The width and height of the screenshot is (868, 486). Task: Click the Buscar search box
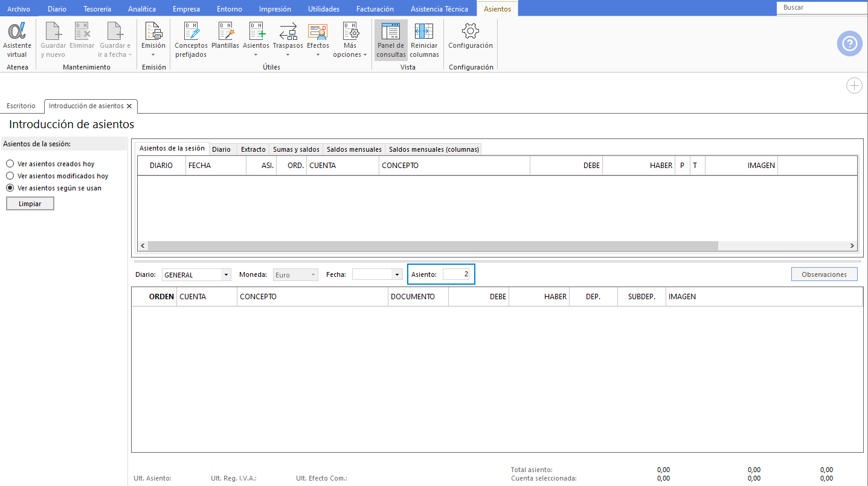point(822,7)
